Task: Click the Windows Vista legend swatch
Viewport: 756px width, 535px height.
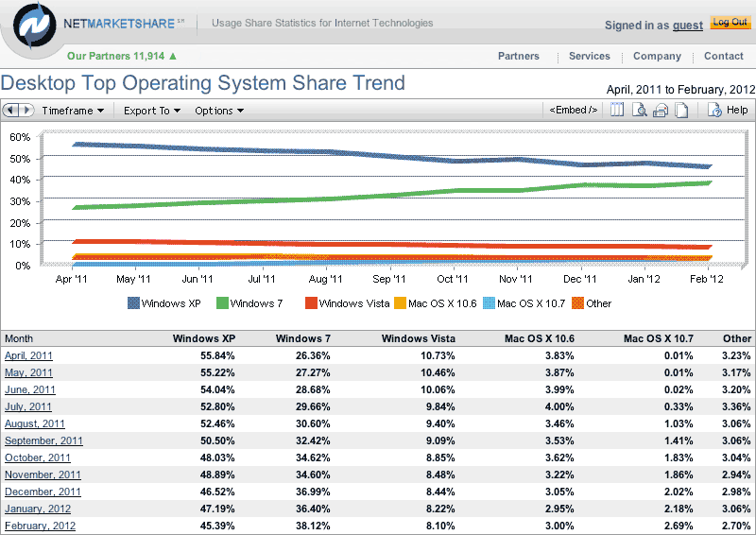Action: [311, 303]
